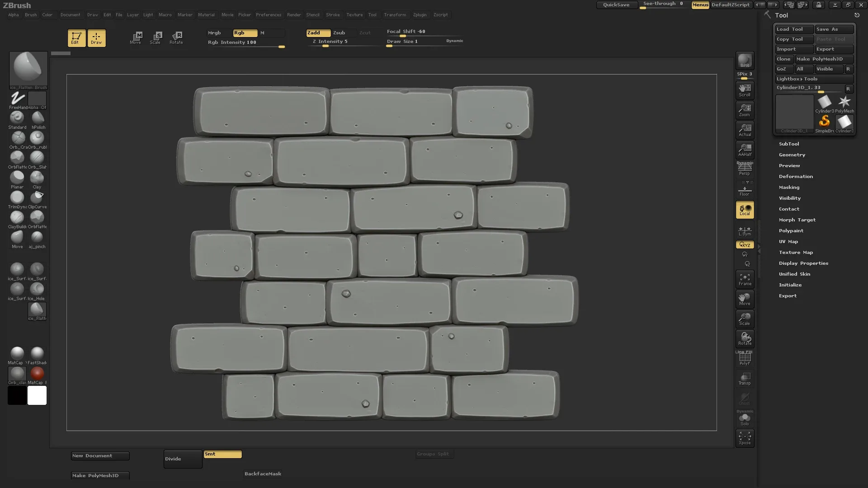This screenshot has width=868, height=488.
Task: Toggle Persp perspective mode
Action: 745,169
